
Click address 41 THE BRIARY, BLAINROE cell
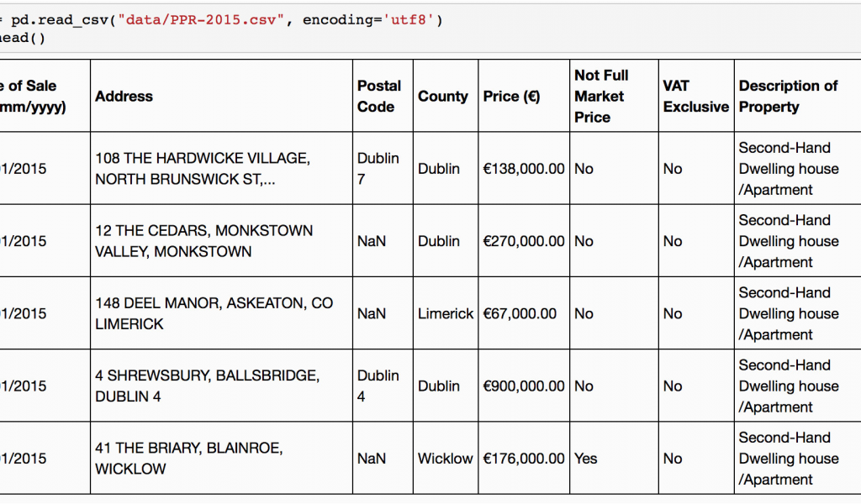[221, 458]
